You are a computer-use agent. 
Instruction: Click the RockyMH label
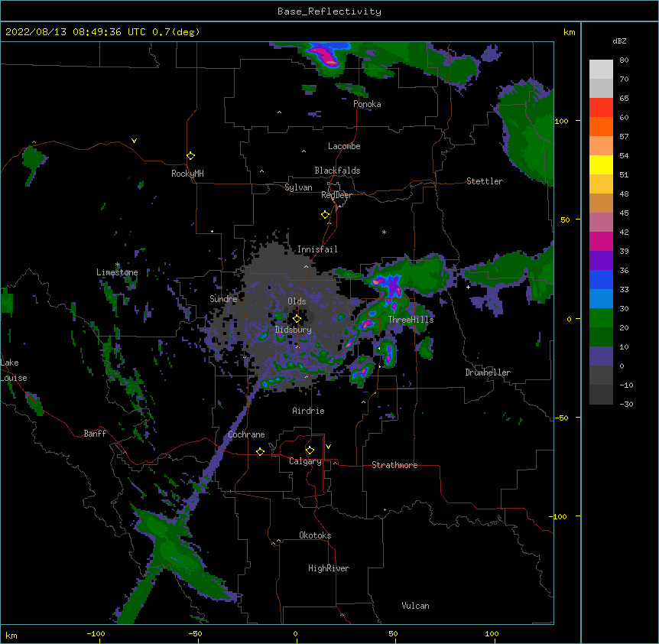pos(187,174)
